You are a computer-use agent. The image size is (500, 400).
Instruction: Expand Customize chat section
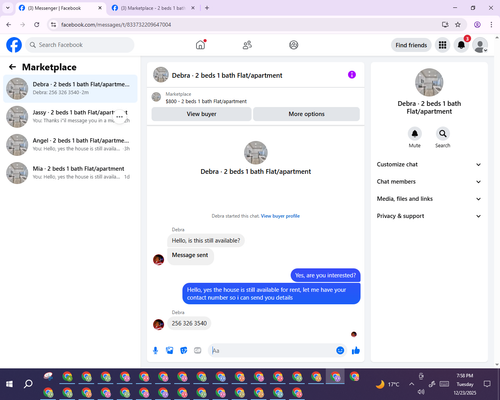tap(429, 164)
